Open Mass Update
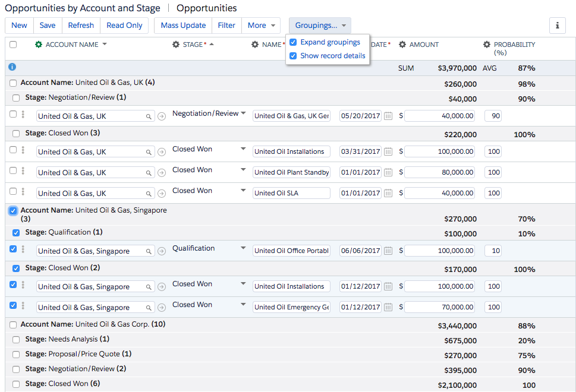 183,26
